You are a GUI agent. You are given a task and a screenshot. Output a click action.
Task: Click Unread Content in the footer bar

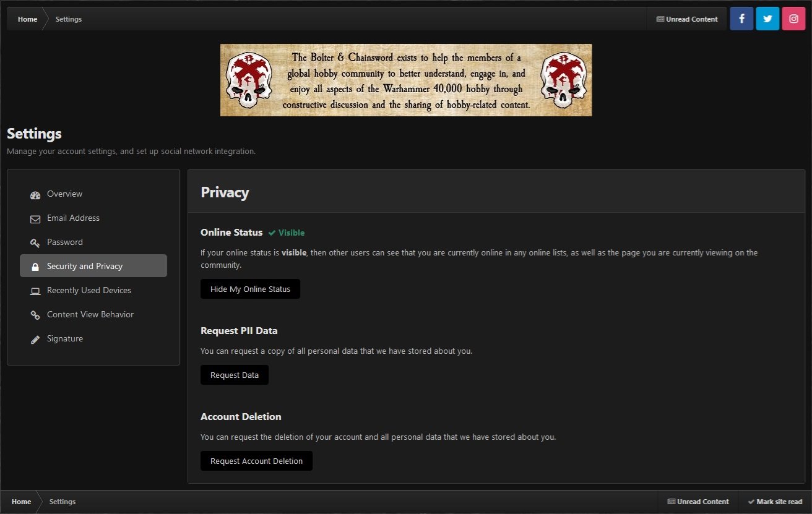point(698,502)
